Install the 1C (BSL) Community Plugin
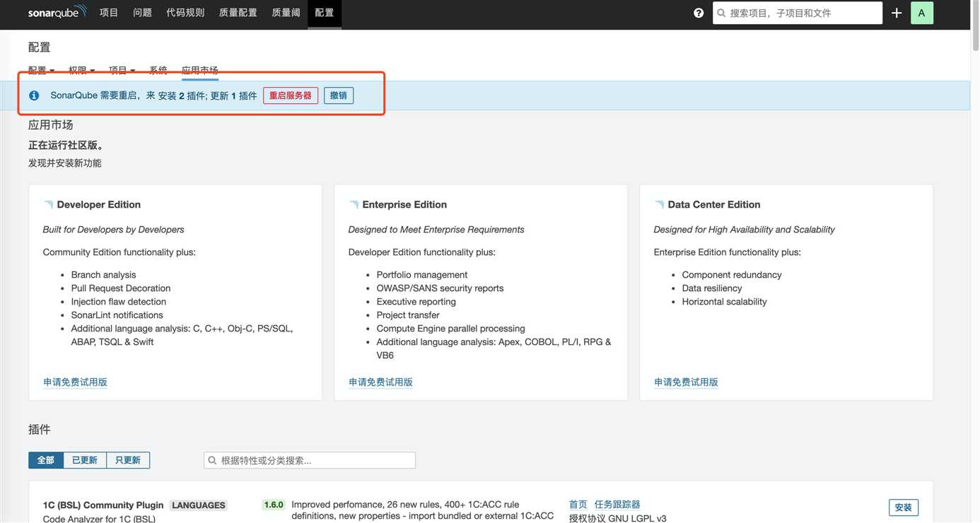The height and width of the screenshot is (523, 980). (x=904, y=507)
